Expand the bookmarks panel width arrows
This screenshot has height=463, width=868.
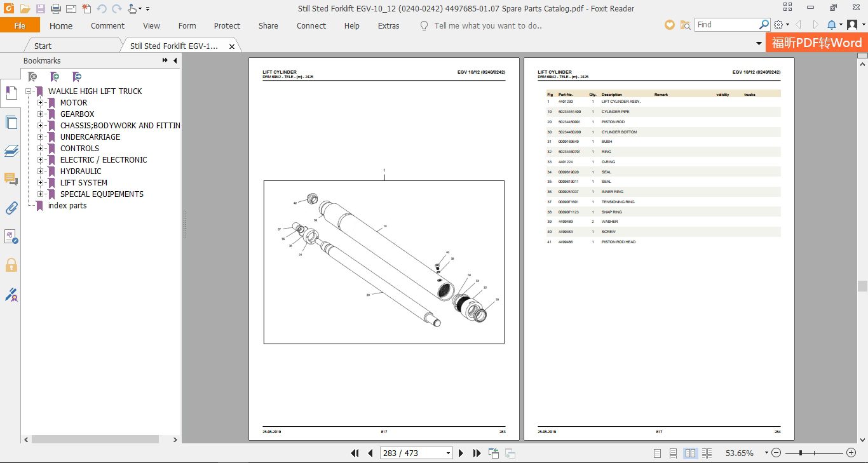(x=165, y=60)
